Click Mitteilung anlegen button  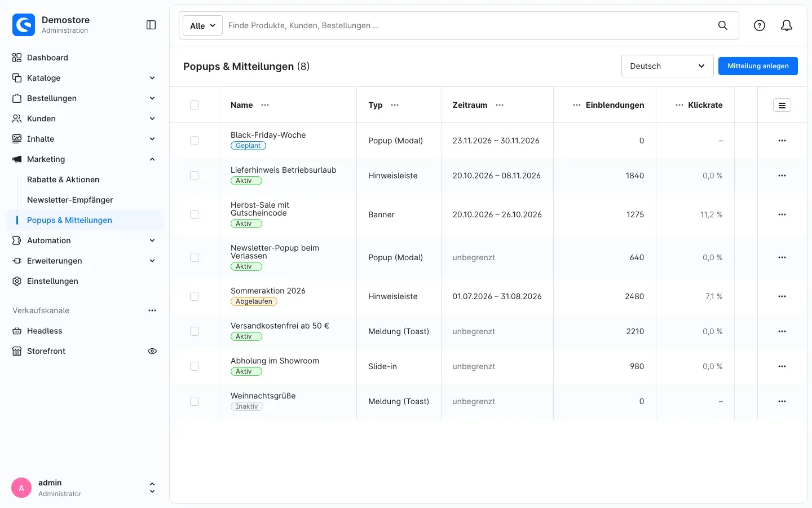pyautogui.click(x=758, y=66)
